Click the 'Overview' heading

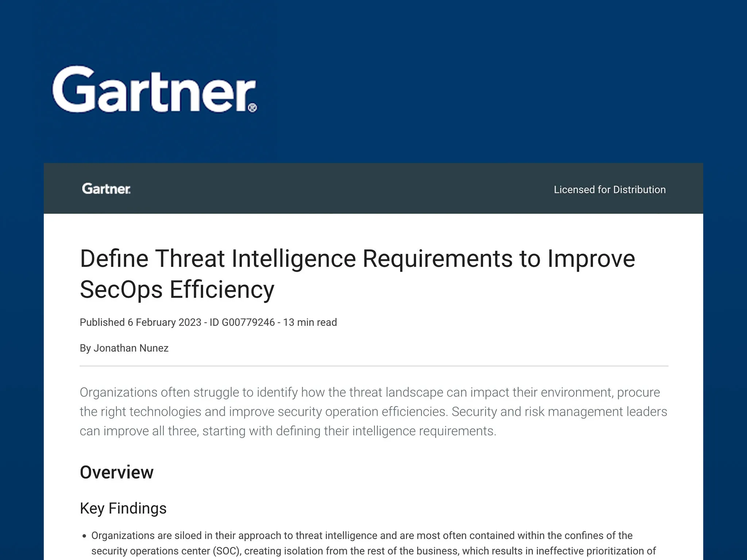click(117, 472)
